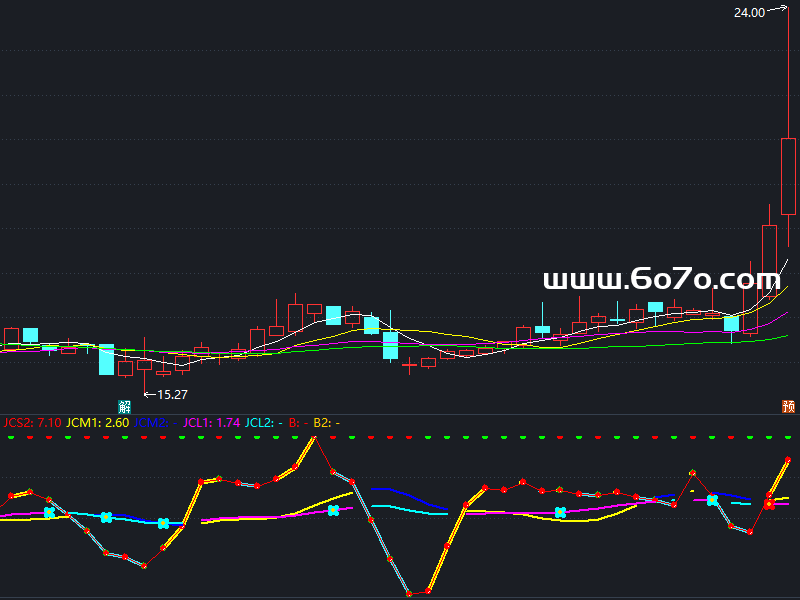
Task: Click the JCM1: 2.60 indicator label
Action: coord(97,423)
